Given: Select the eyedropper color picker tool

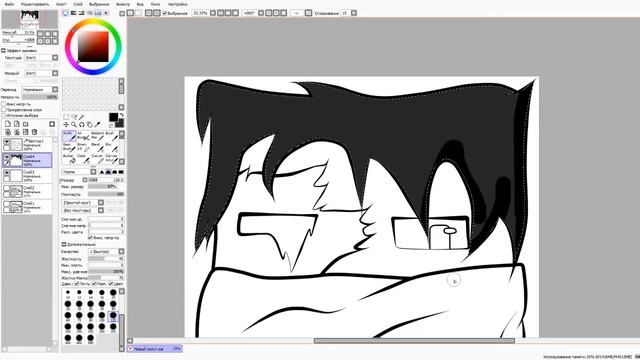Looking at the screenshot, I should tap(97, 124).
